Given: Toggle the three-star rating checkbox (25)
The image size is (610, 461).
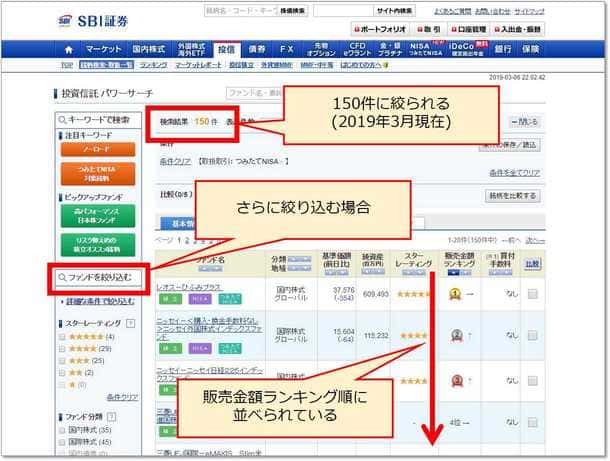Looking at the screenshot, I should tap(62, 361).
